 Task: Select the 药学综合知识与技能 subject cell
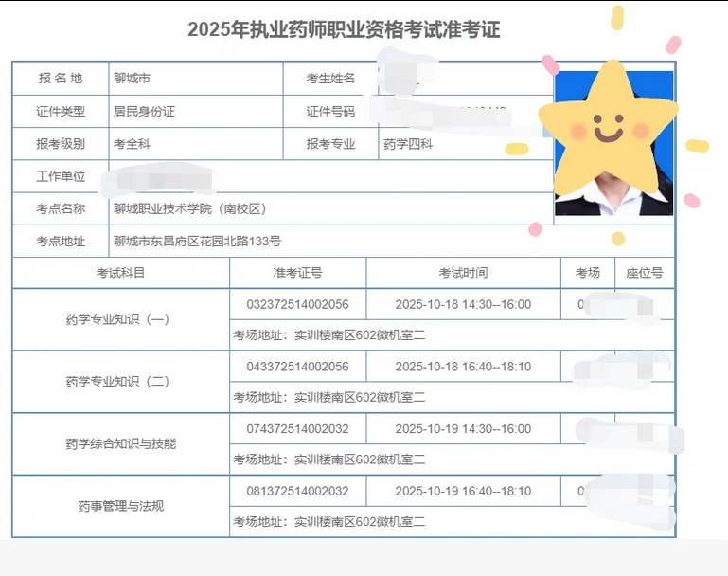point(120,443)
